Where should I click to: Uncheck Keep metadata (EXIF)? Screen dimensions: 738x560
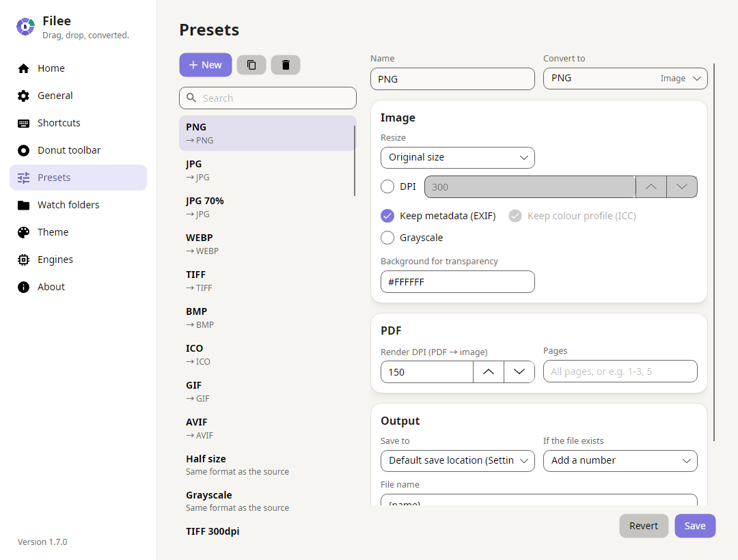point(387,216)
